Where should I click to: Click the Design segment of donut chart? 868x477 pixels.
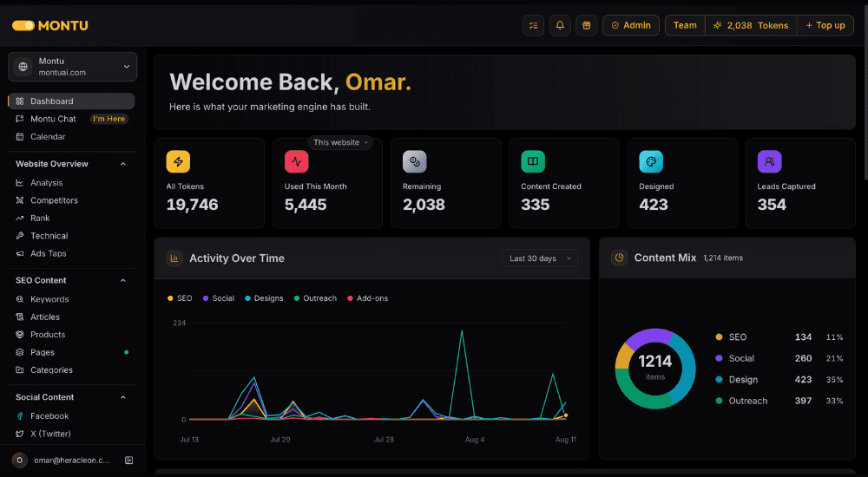(x=684, y=366)
